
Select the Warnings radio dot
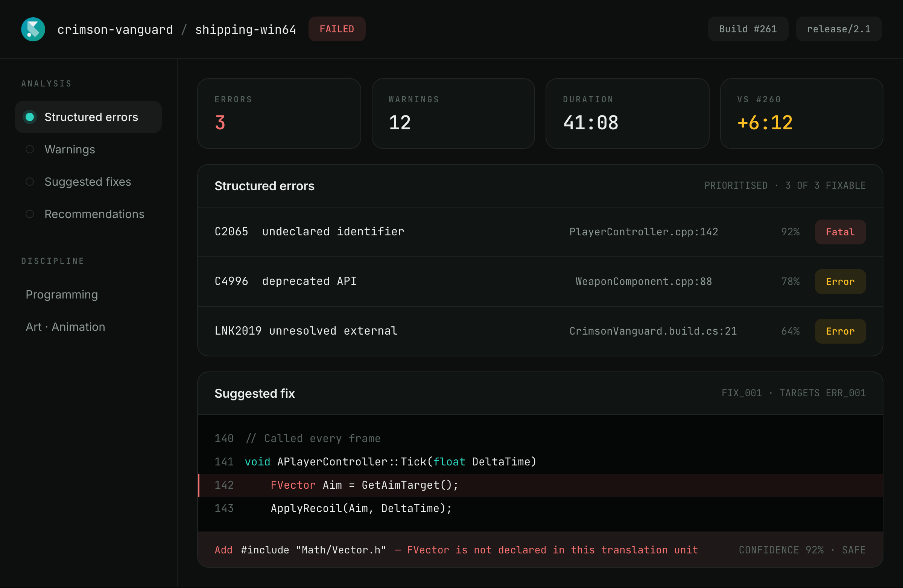[x=30, y=149]
